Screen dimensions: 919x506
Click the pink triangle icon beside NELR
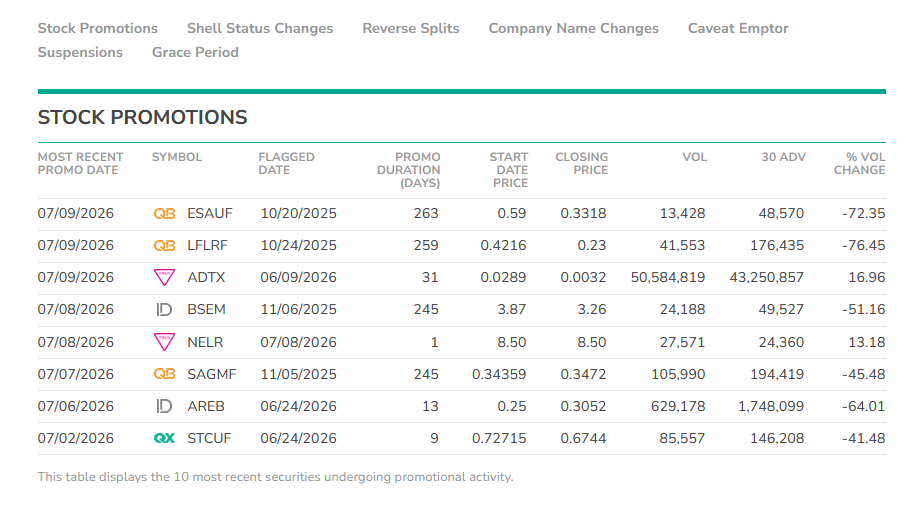click(164, 342)
